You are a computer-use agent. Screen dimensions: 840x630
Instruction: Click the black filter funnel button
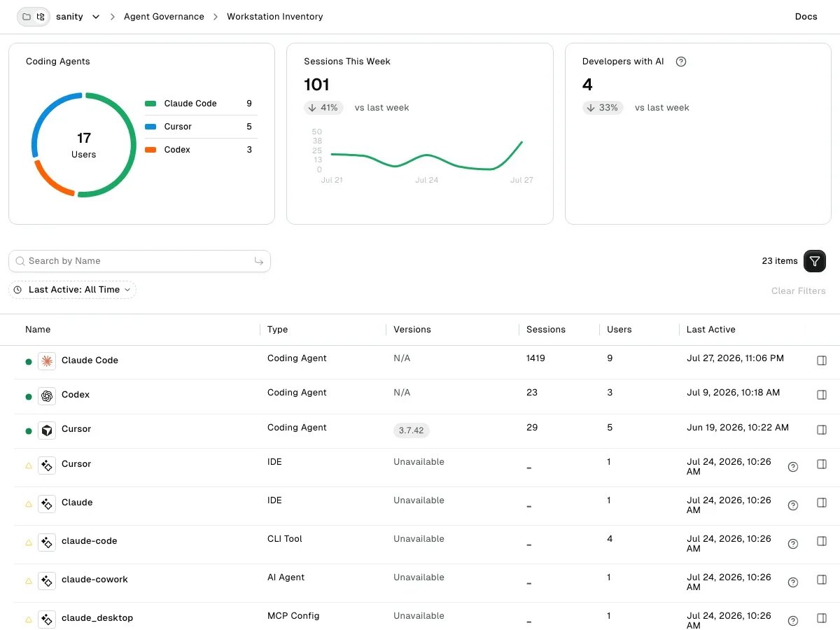pyautogui.click(x=815, y=261)
